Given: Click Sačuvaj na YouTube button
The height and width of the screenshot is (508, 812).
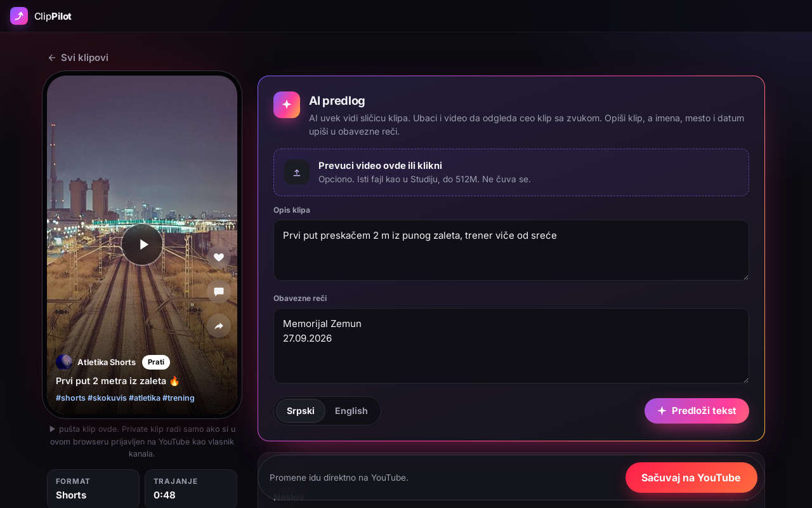Looking at the screenshot, I should (x=691, y=478).
